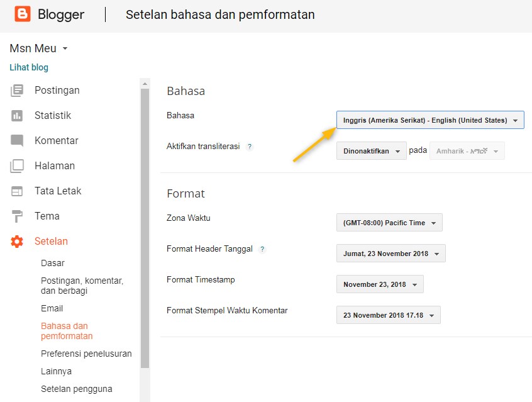Image resolution: width=532 pixels, height=402 pixels.
Task: Open Tata Letak using its layout icon
Action: tap(17, 191)
